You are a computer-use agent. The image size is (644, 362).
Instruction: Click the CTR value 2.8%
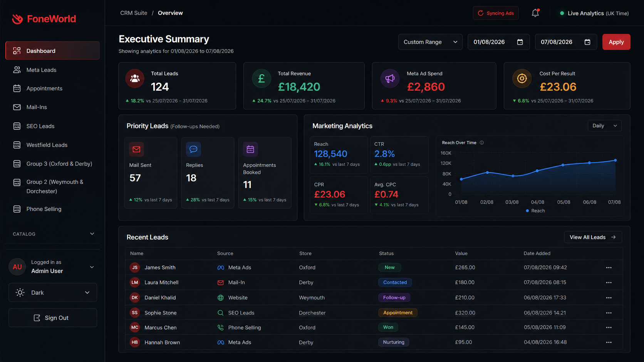coord(384,154)
